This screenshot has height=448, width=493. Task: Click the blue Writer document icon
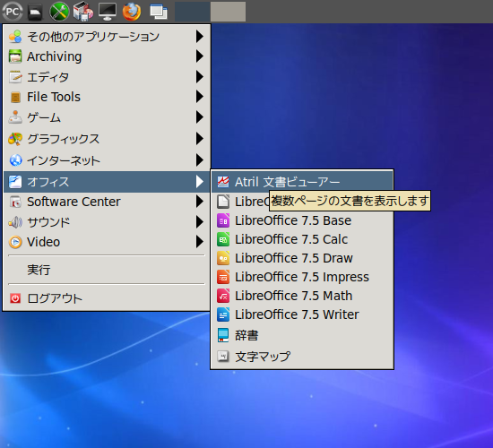223,314
